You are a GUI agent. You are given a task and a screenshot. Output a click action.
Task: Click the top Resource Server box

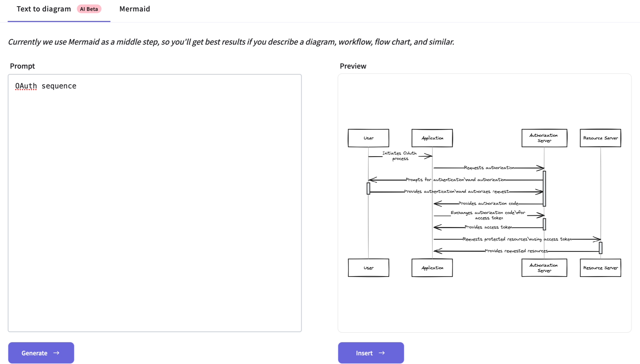click(600, 138)
